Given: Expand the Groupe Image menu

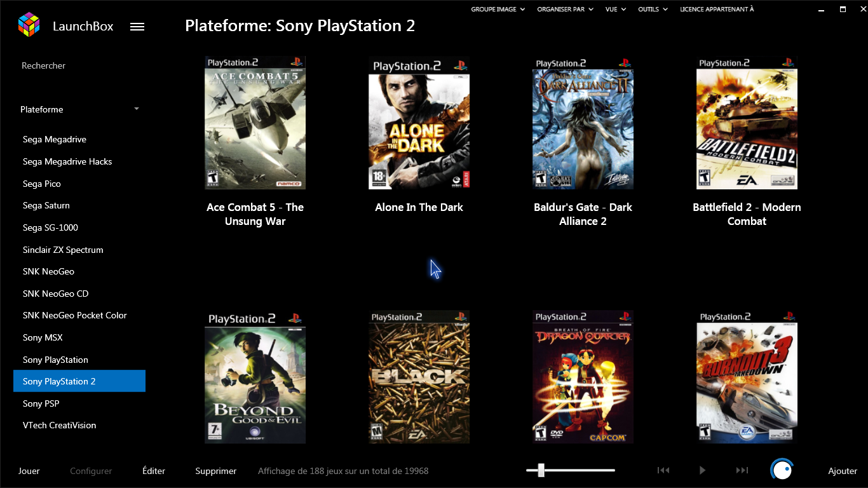Looking at the screenshot, I should (x=498, y=10).
